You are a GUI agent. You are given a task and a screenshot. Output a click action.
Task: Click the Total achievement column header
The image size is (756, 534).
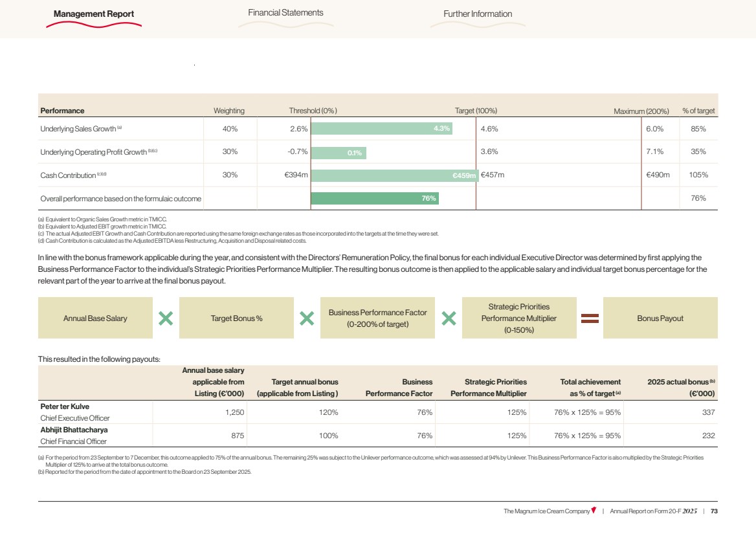pos(590,388)
